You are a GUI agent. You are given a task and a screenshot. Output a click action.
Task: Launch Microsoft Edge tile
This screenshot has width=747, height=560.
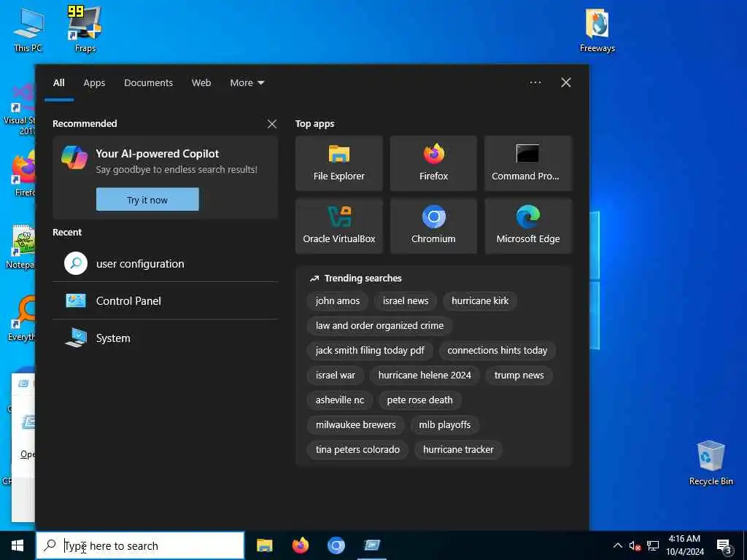527,226
